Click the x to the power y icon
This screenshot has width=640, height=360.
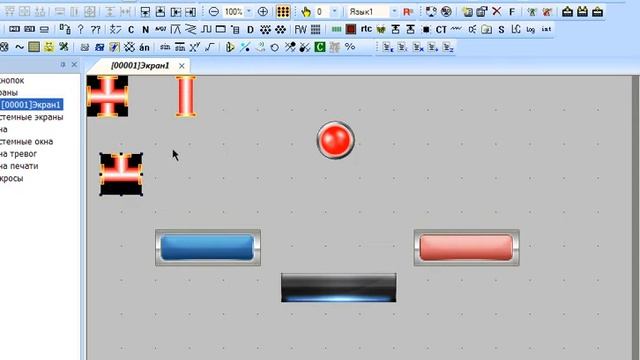click(x=195, y=47)
